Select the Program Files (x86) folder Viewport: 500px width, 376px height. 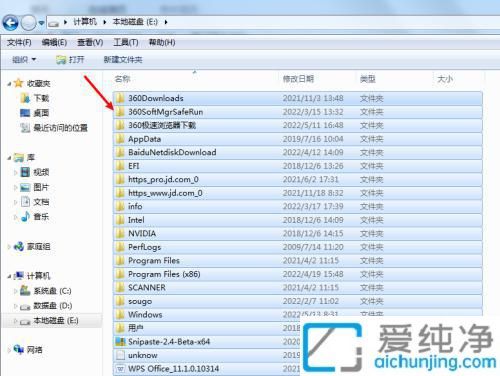coord(298,274)
